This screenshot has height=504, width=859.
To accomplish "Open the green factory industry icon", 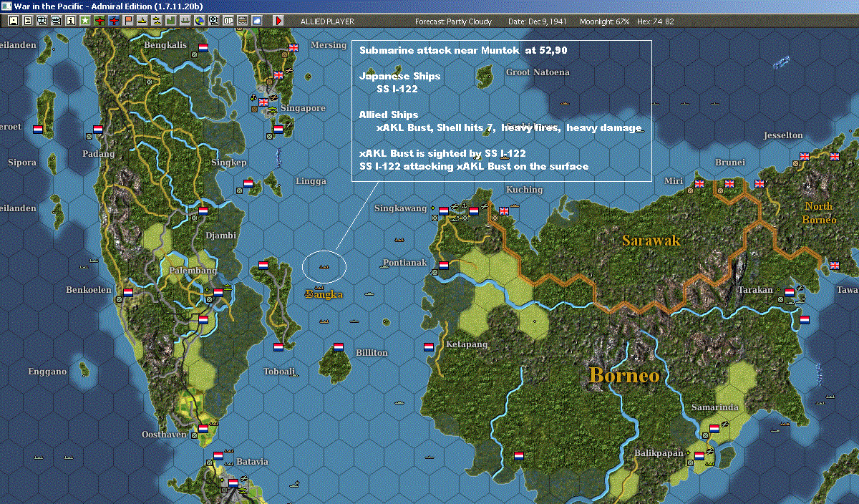I will click(x=171, y=21).
